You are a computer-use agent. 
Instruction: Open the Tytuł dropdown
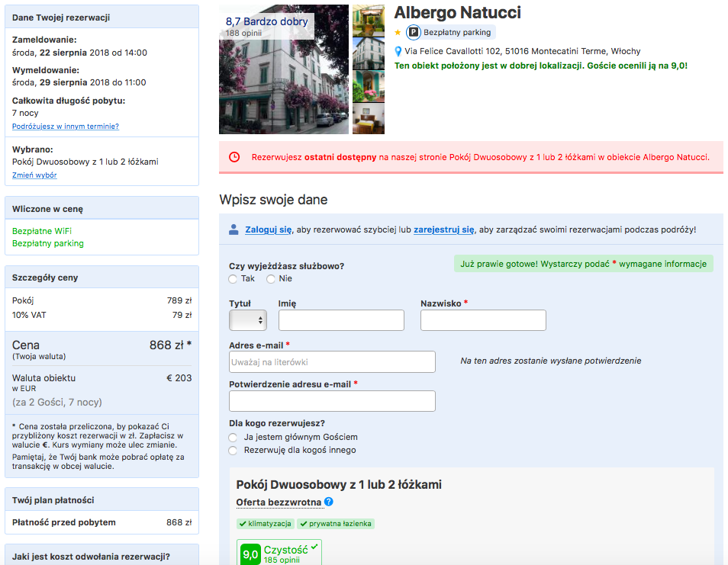pyautogui.click(x=248, y=320)
